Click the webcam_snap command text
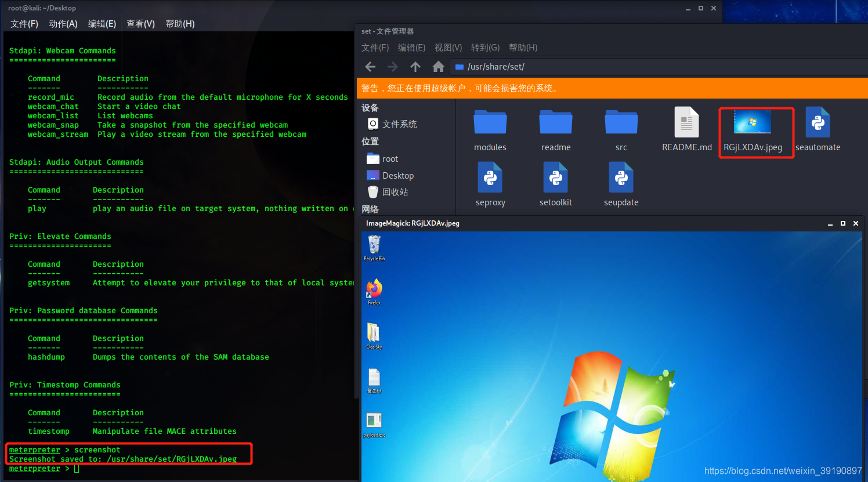Screen dimensions: 868x482 click(53, 125)
